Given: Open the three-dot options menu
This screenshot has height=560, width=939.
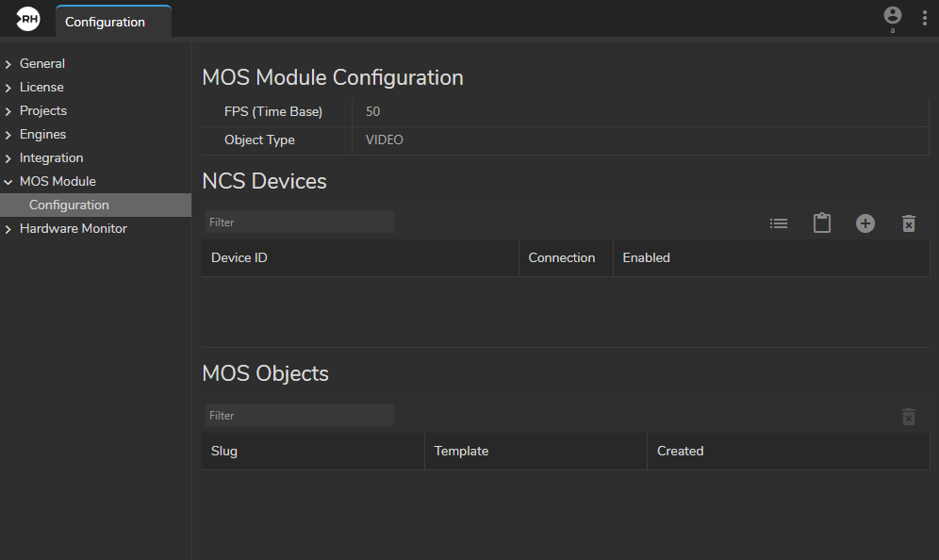Looking at the screenshot, I should pyautogui.click(x=924, y=19).
